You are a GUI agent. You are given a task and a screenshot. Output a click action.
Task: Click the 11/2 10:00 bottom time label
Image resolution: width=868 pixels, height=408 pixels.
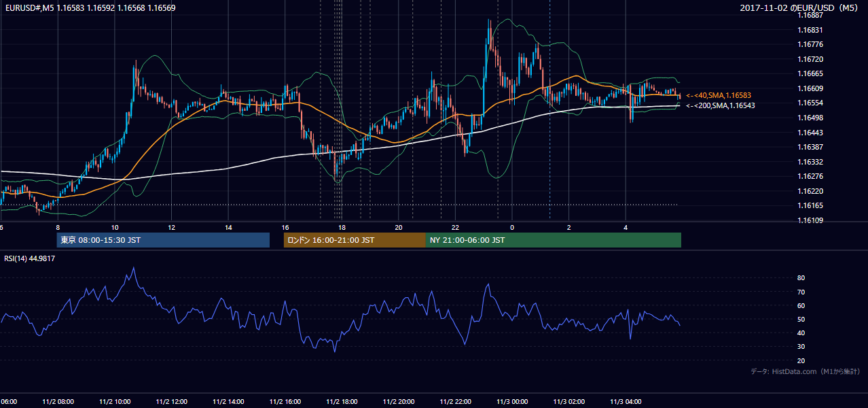coord(115,402)
